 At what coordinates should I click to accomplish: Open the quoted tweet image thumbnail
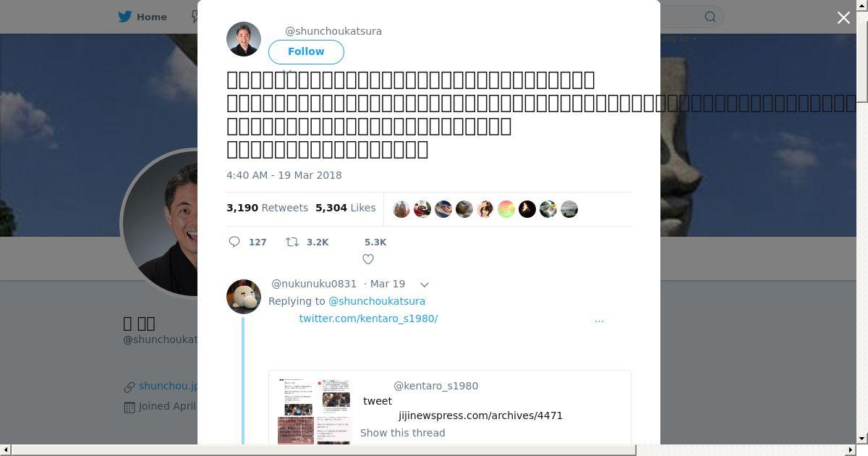[315, 410]
